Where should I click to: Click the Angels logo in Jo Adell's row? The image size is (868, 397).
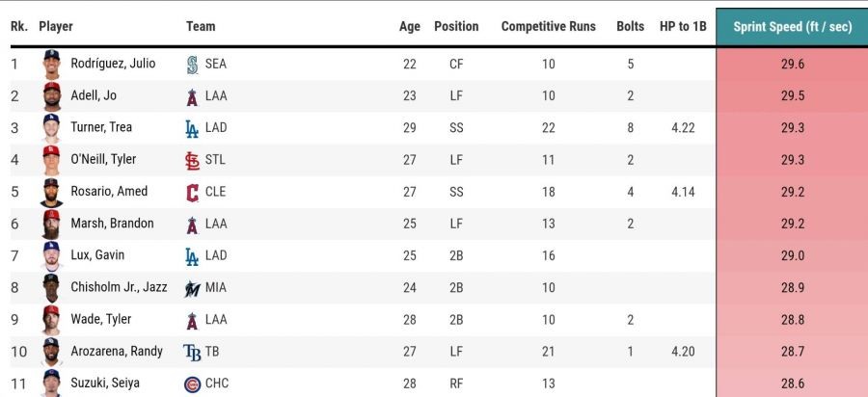[191, 96]
